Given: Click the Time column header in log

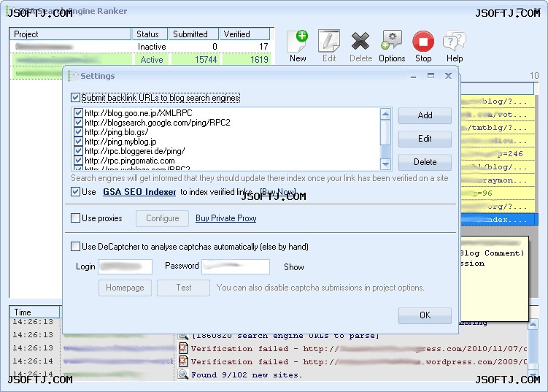Looking at the screenshot, I should 34,312.
